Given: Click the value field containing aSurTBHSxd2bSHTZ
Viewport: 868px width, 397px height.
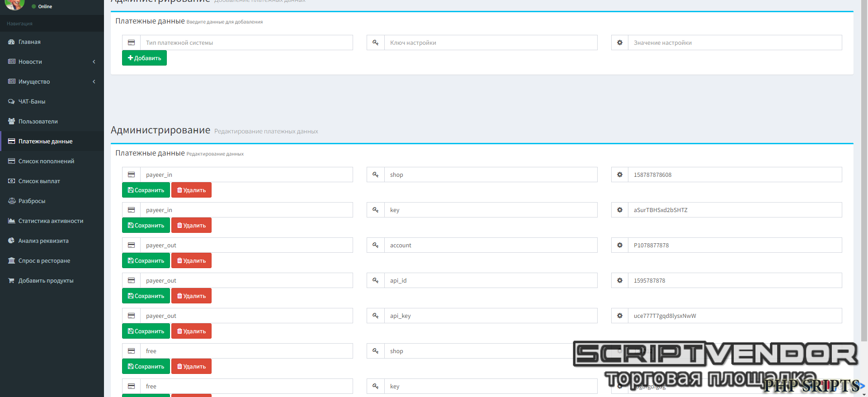Looking at the screenshot, I should [735, 210].
